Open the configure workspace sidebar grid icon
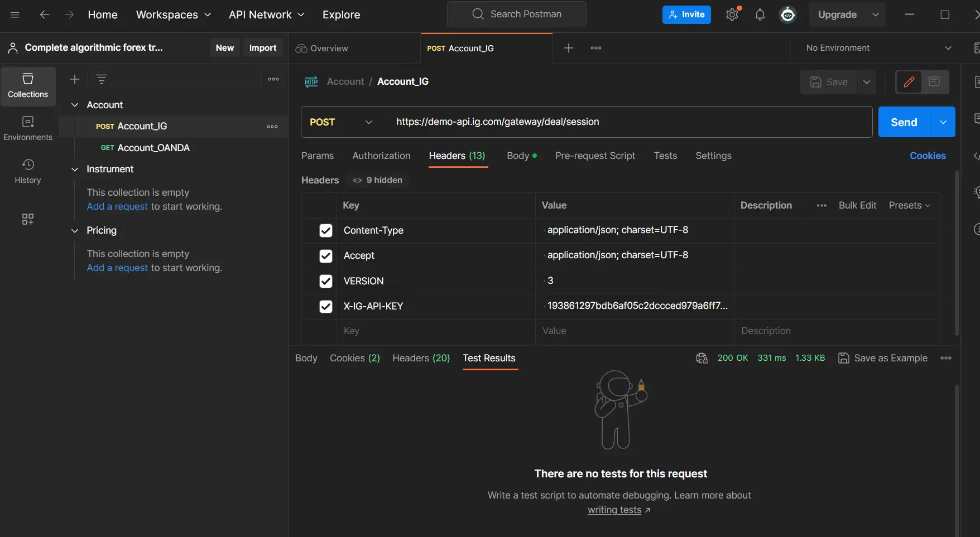980x537 pixels. [28, 219]
